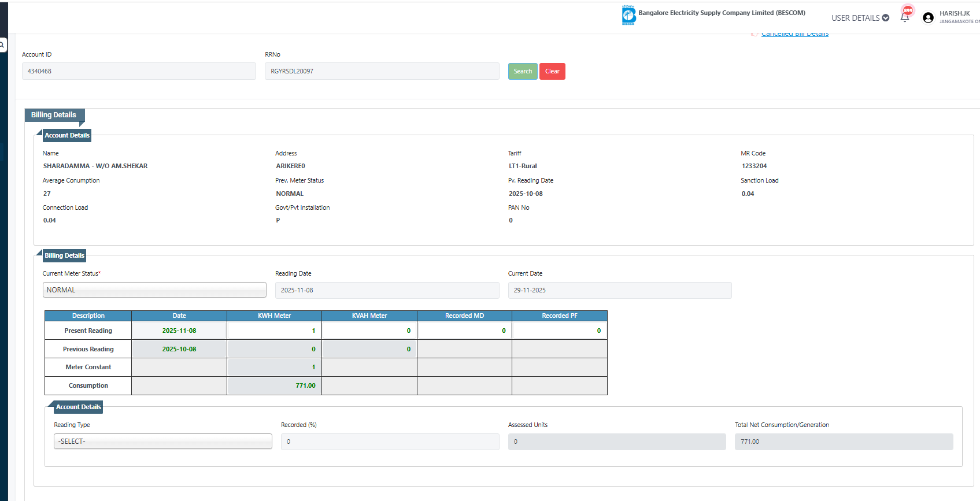980x501 pixels.
Task: Click the user profile avatar icon
Action: (x=928, y=18)
